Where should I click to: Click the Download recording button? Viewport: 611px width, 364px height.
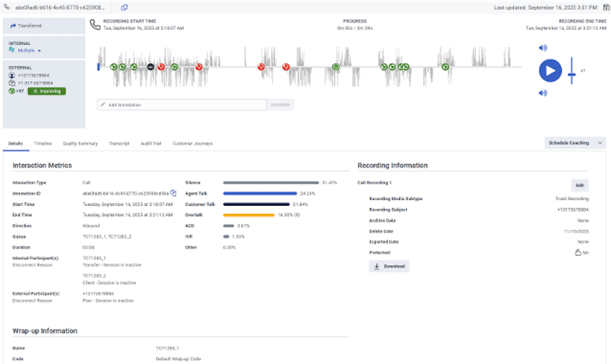pyautogui.click(x=389, y=266)
